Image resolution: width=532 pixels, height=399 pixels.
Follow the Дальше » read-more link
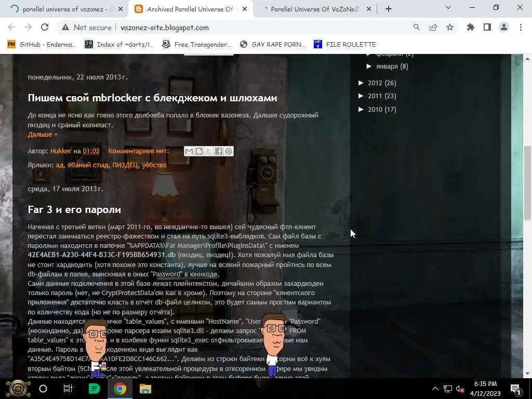pos(43,135)
